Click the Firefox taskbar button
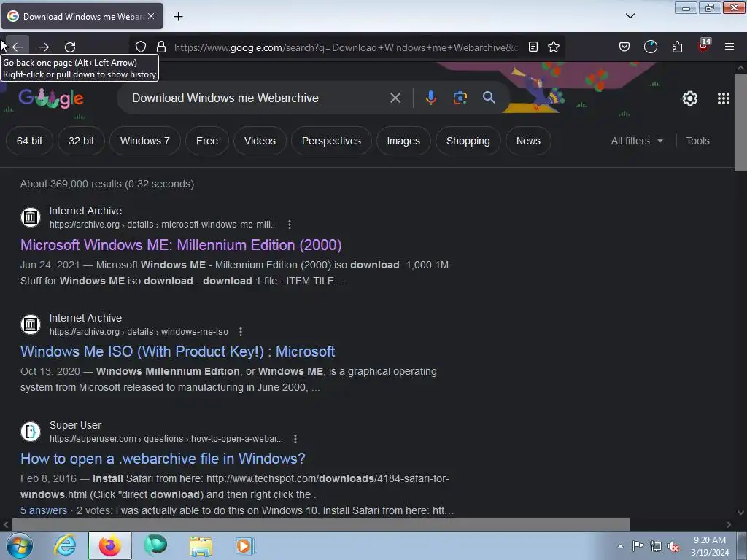The height and width of the screenshot is (560, 747). point(110,545)
